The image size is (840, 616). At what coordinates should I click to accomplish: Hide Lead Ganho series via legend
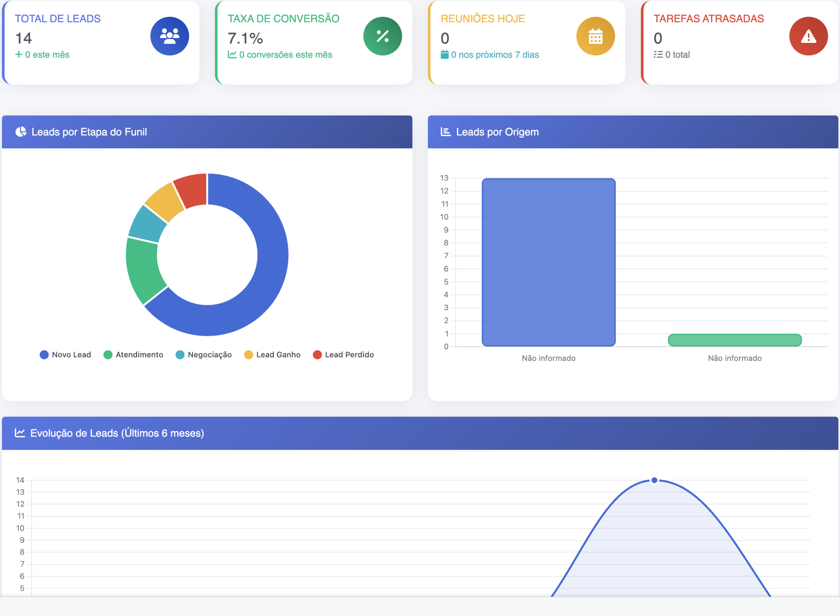pos(272,355)
